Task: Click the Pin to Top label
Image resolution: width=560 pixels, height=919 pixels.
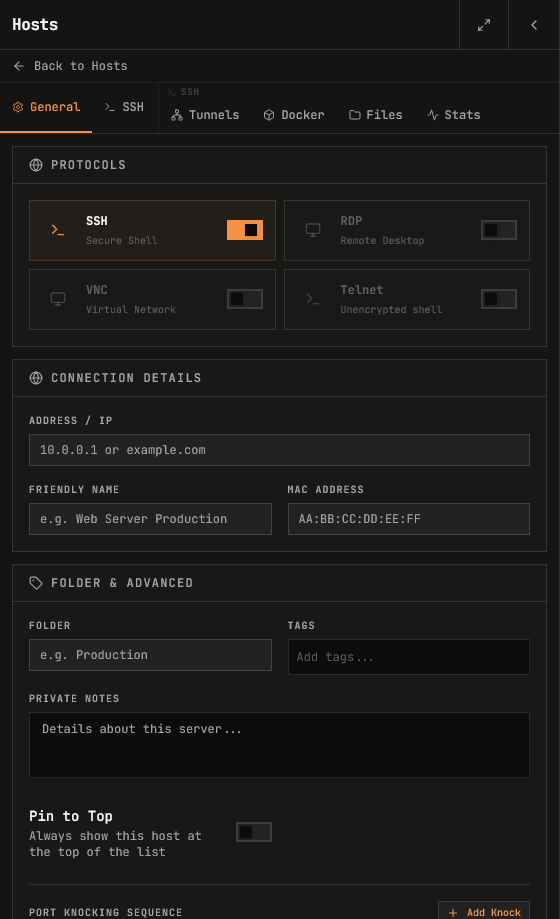Action: 71,816
